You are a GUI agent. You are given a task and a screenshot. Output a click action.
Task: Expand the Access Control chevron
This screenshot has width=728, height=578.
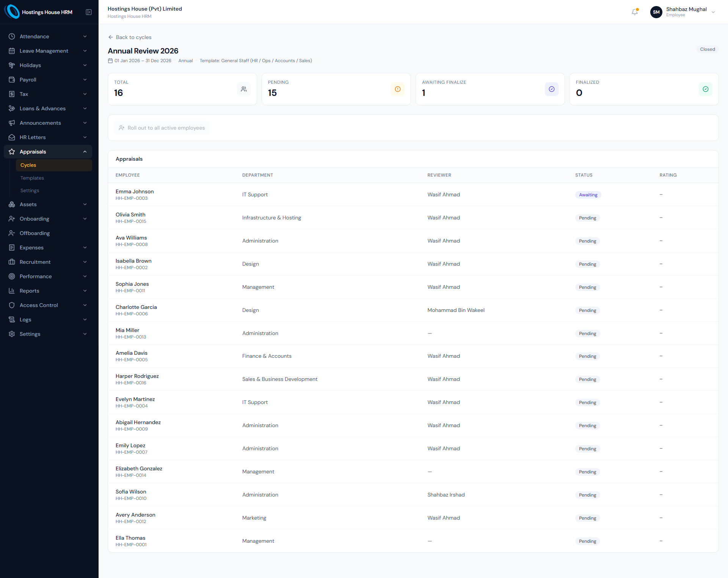click(85, 305)
